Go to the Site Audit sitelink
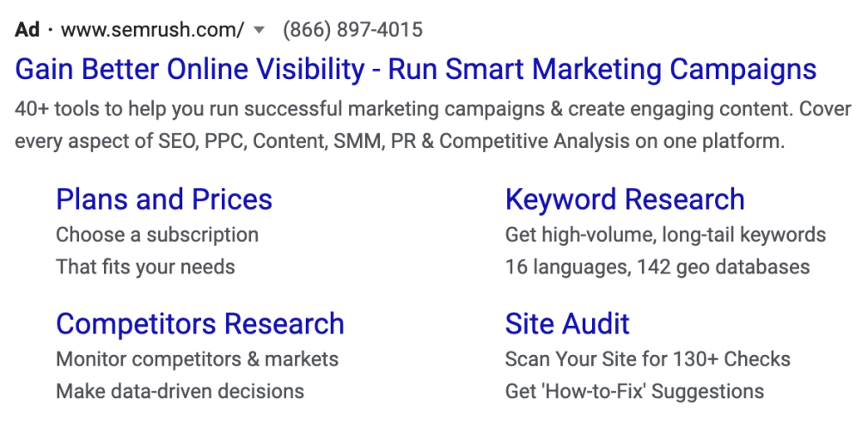Viewport: 868px width, 429px height. [x=567, y=324]
